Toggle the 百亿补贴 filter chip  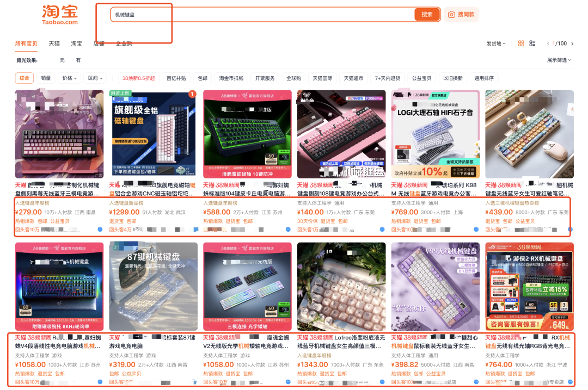point(176,78)
